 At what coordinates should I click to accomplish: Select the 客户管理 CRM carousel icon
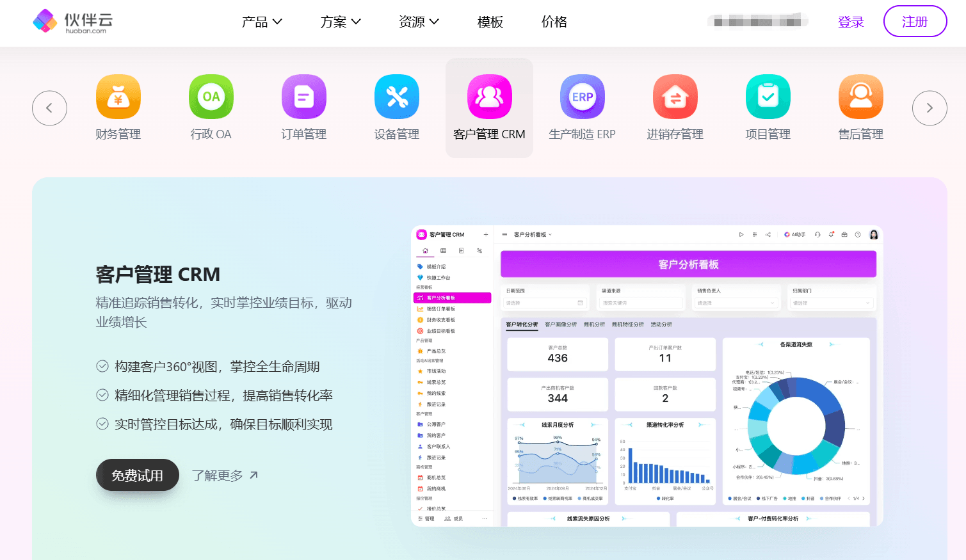pos(490,97)
